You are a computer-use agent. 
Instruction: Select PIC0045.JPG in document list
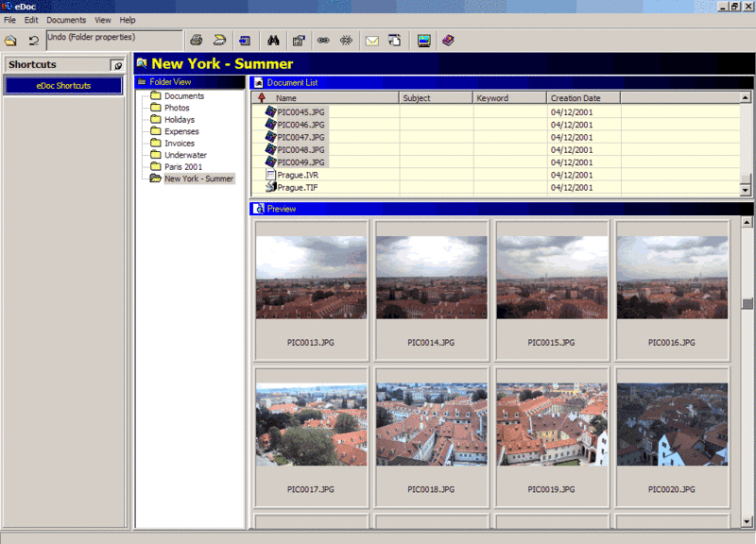(301, 112)
